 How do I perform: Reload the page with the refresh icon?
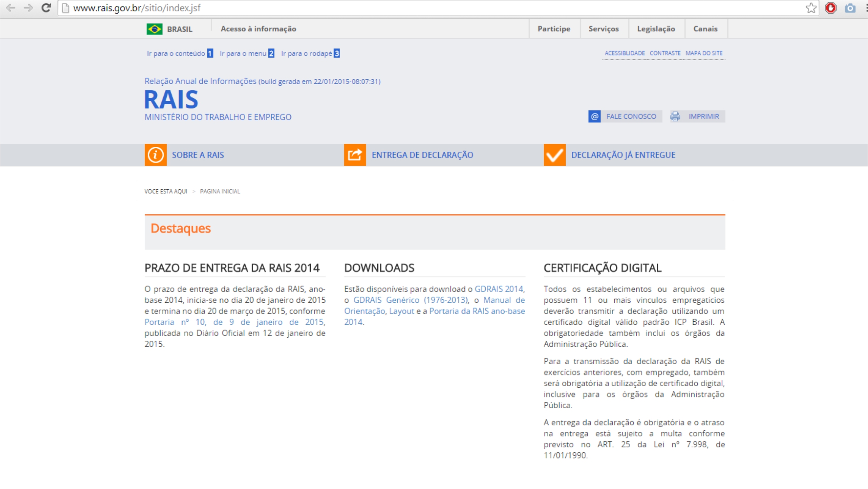tap(46, 8)
